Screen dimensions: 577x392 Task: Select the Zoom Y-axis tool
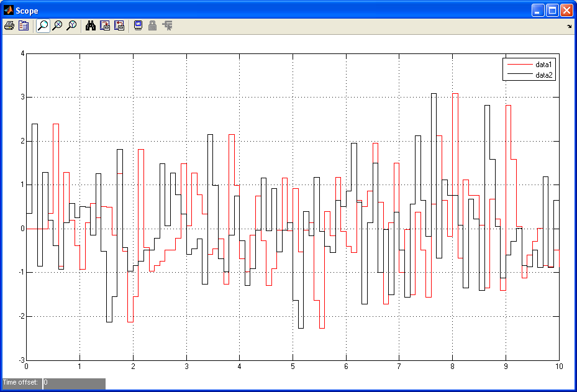[72, 25]
